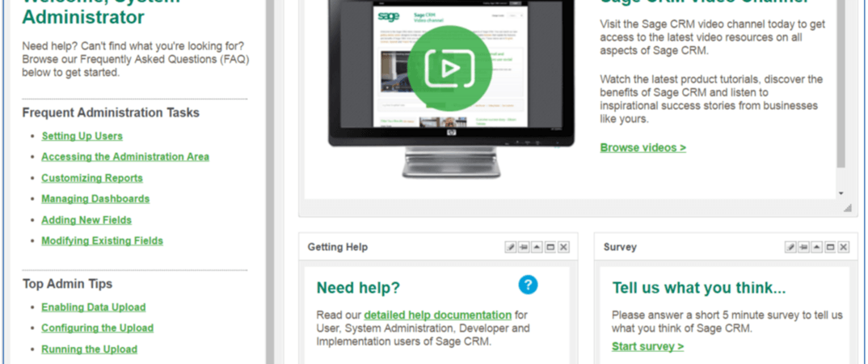Image resolution: width=868 pixels, height=364 pixels.
Task: Click the Tell us what you think heading
Action: (699, 288)
